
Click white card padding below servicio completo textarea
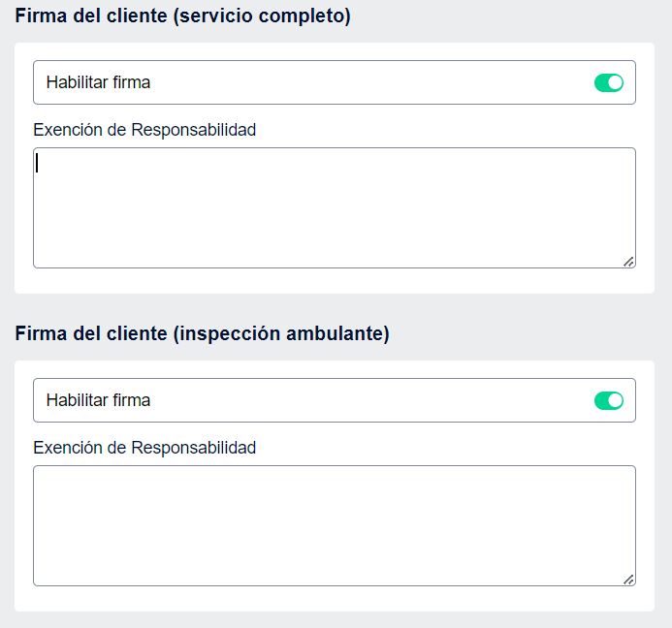pos(334,281)
